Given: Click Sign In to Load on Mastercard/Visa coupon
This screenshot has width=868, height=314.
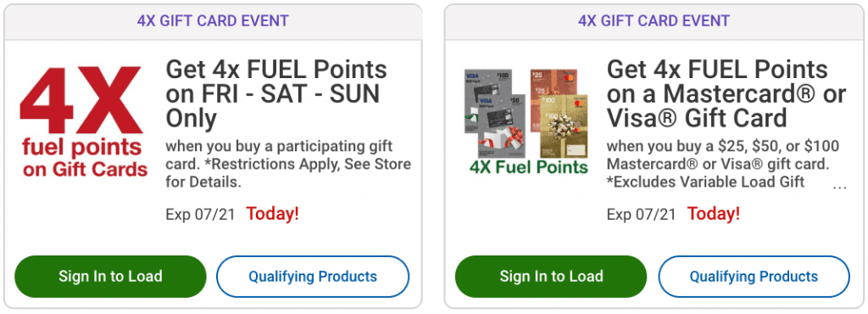Looking at the screenshot, I should (x=551, y=277).
